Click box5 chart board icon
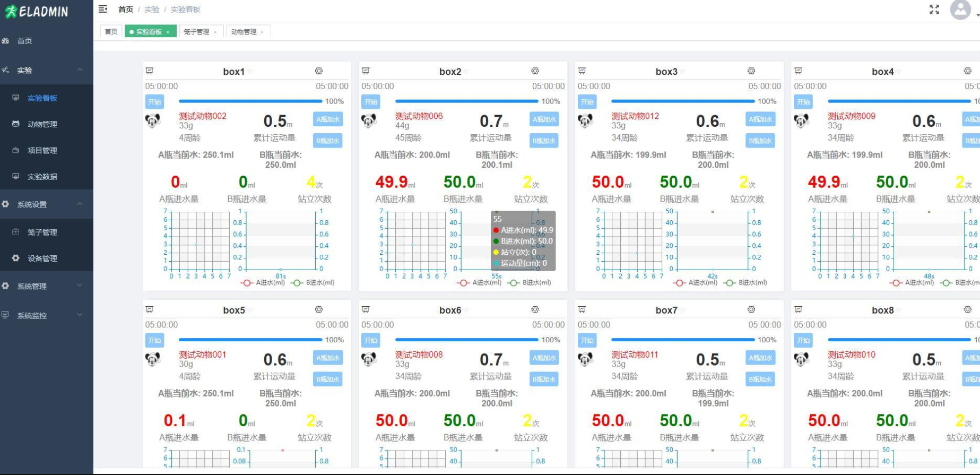This screenshot has height=475, width=980. pos(150,309)
